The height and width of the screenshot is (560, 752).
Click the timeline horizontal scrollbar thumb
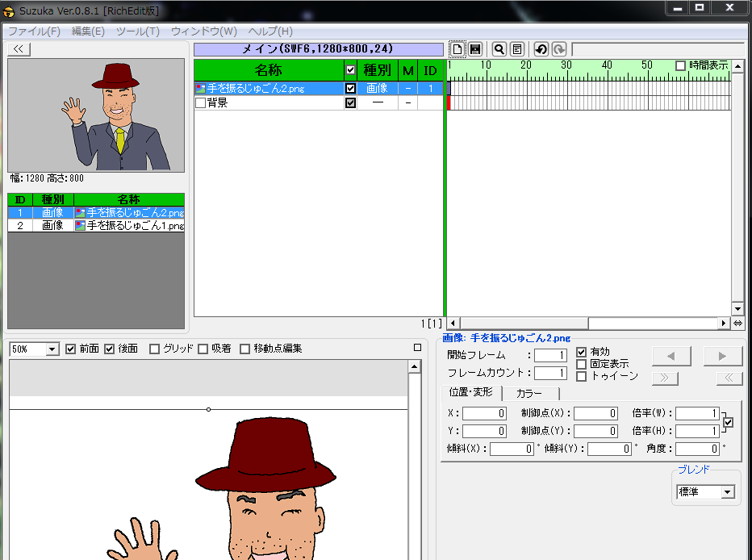point(524,323)
